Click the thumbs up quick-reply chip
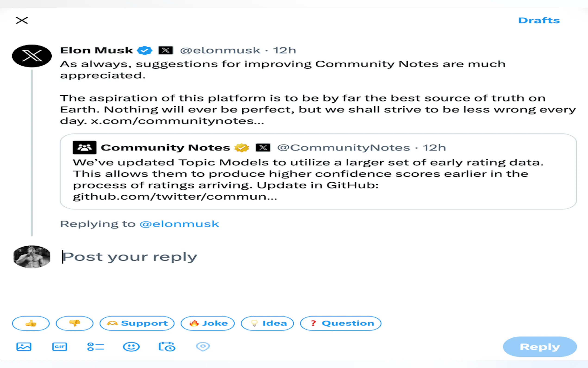 [31, 323]
